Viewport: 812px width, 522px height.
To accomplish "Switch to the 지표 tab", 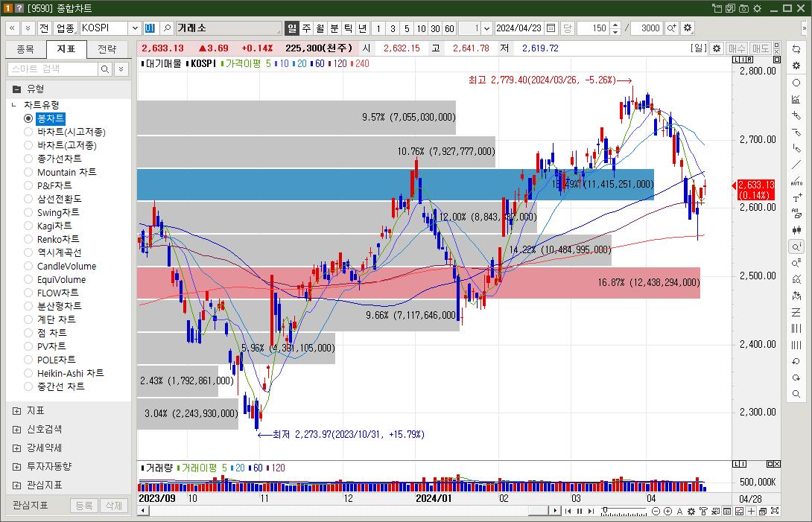I will pyautogui.click(x=66, y=49).
